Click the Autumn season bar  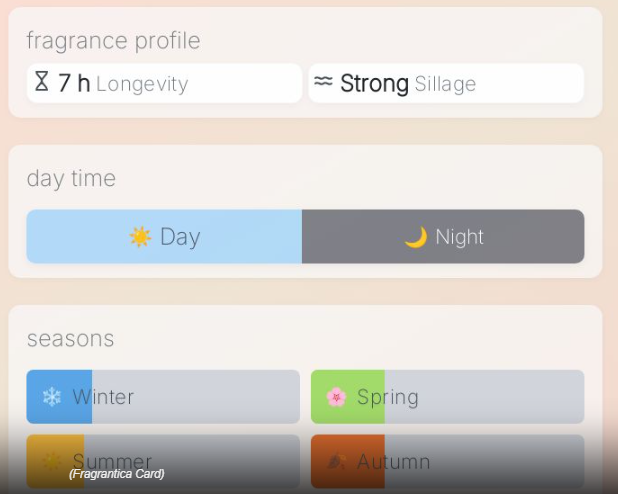tap(447, 461)
